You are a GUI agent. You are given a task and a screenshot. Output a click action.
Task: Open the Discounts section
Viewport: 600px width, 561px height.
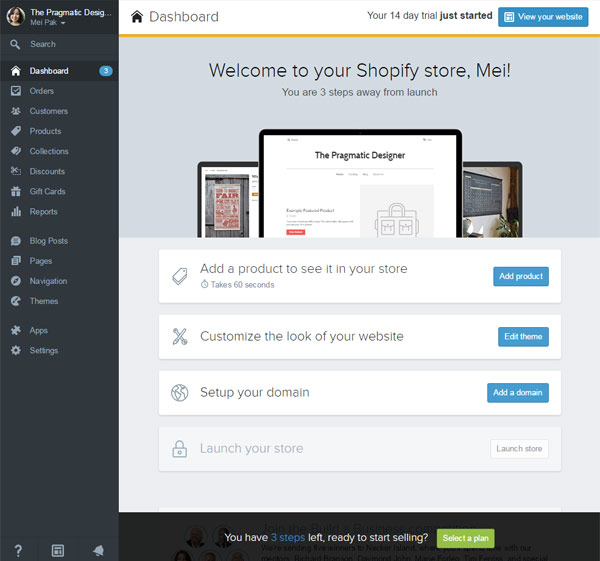coord(47,171)
